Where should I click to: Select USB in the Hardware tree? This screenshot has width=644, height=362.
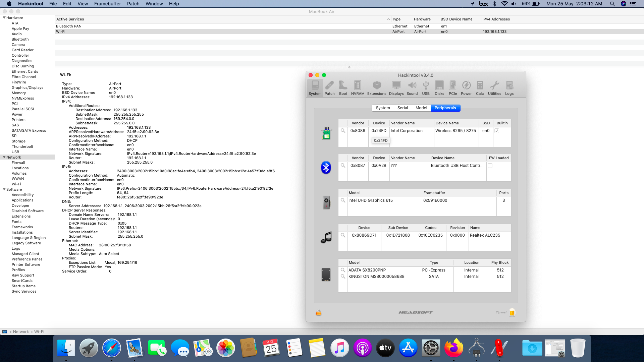tap(15, 152)
